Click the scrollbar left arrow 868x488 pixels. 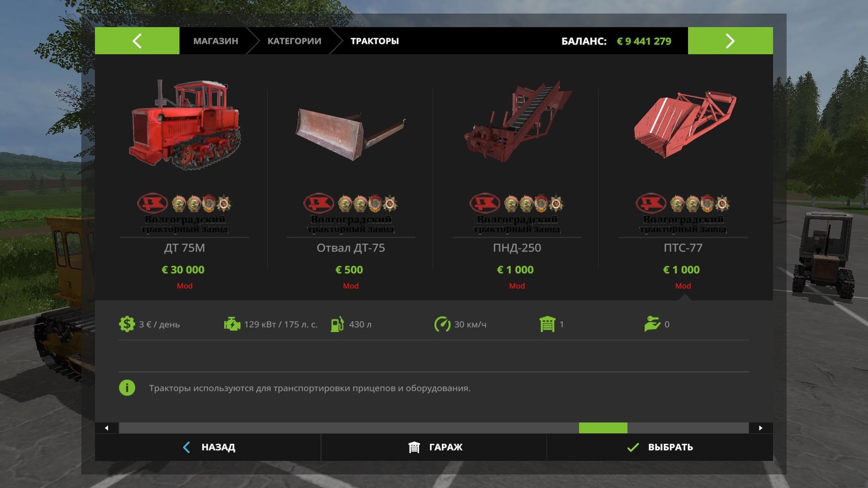107,428
